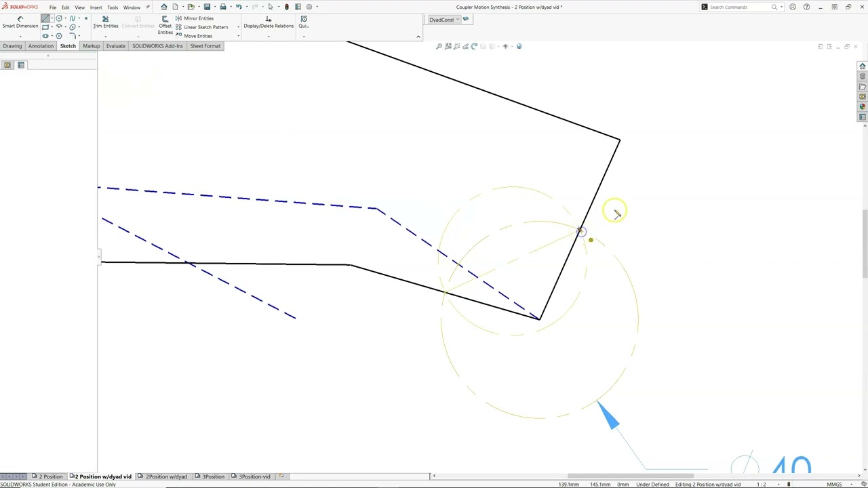Select the Point sketch tool
The width and height of the screenshot is (868, 488).
click(85, 18)
